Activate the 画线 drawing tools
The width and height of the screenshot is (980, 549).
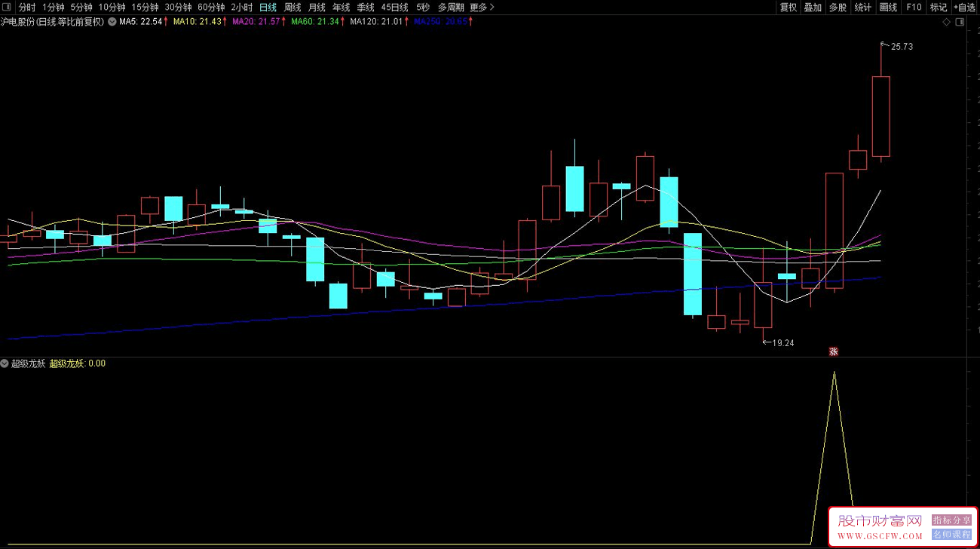pyautogui.click(x=889, y=7)
